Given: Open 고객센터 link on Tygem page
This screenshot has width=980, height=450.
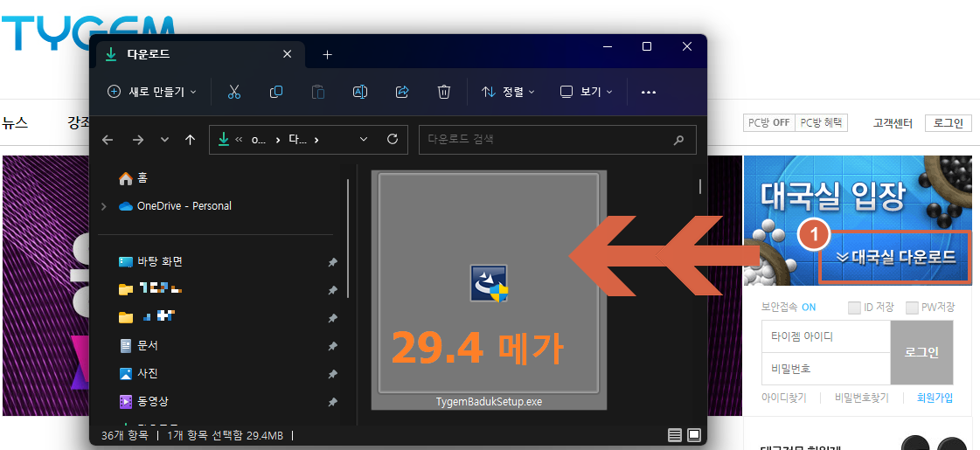Looking at the screenshot, I should click(x=893, y=123).
